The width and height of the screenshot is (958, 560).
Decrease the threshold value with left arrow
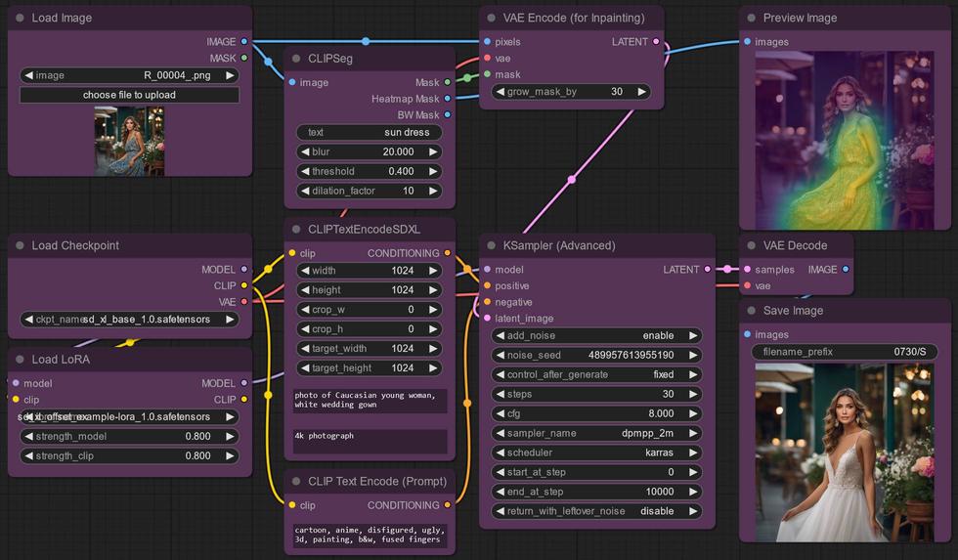click(305, 171)
